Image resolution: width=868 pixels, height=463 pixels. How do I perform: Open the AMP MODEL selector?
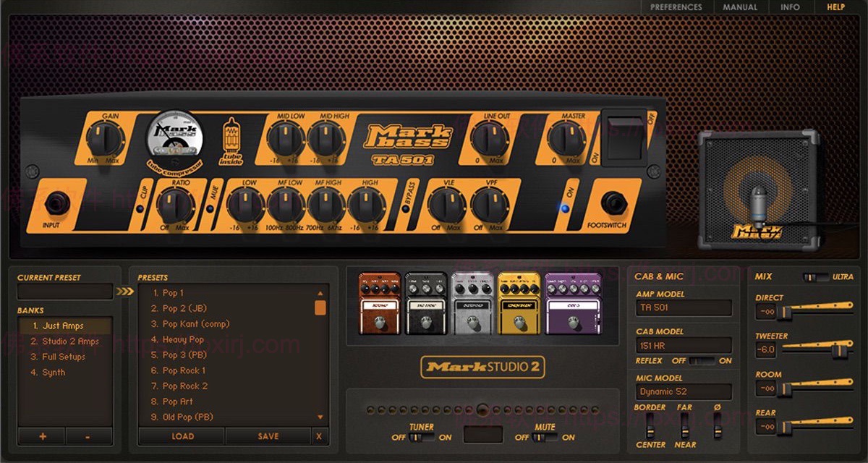(683, 308)
